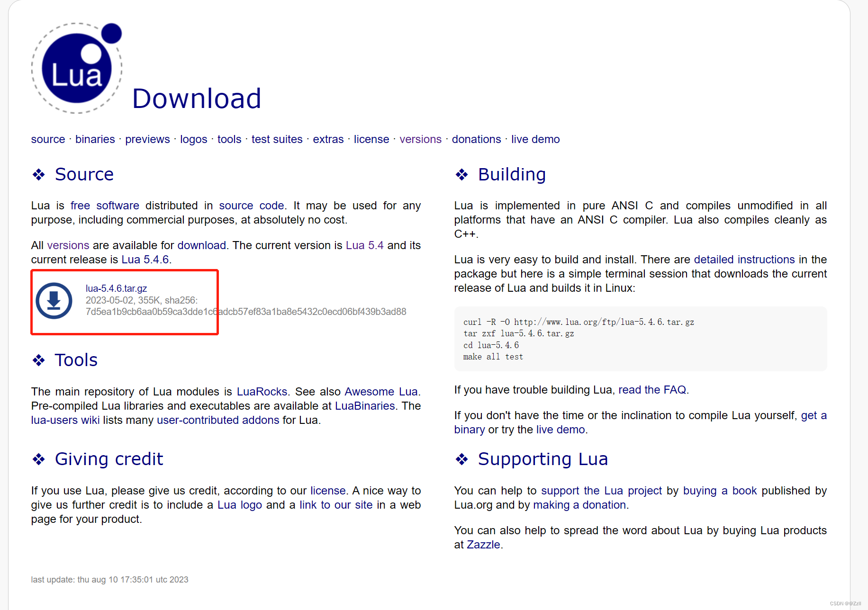Open license in navigation bar
The image size is (868, 610).
[371, 139]
